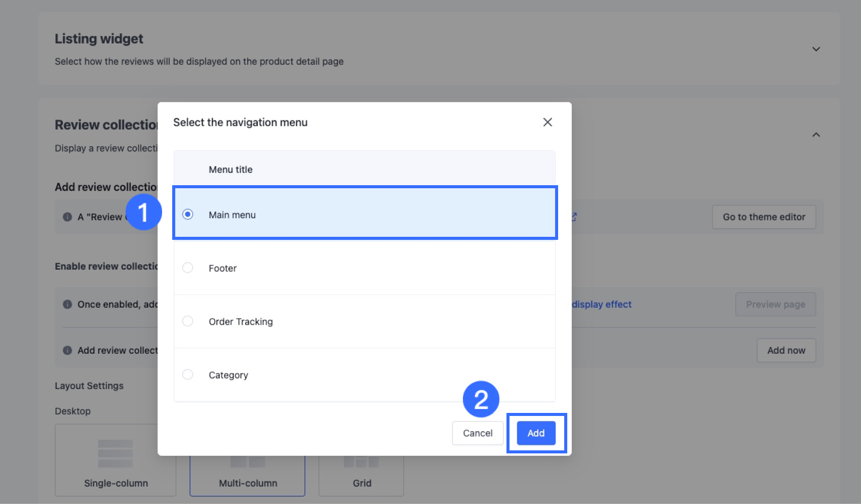Click info icon beside A "Review" text
Viewport: 861px width, 504px height.
(67, 217)
